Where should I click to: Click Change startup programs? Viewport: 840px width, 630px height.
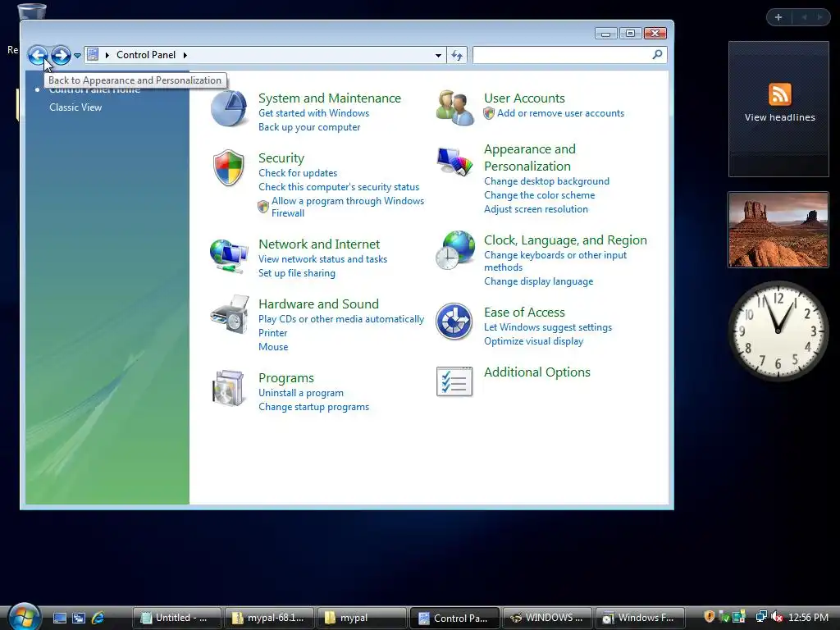pyautogui.click(x=313, y=407)
